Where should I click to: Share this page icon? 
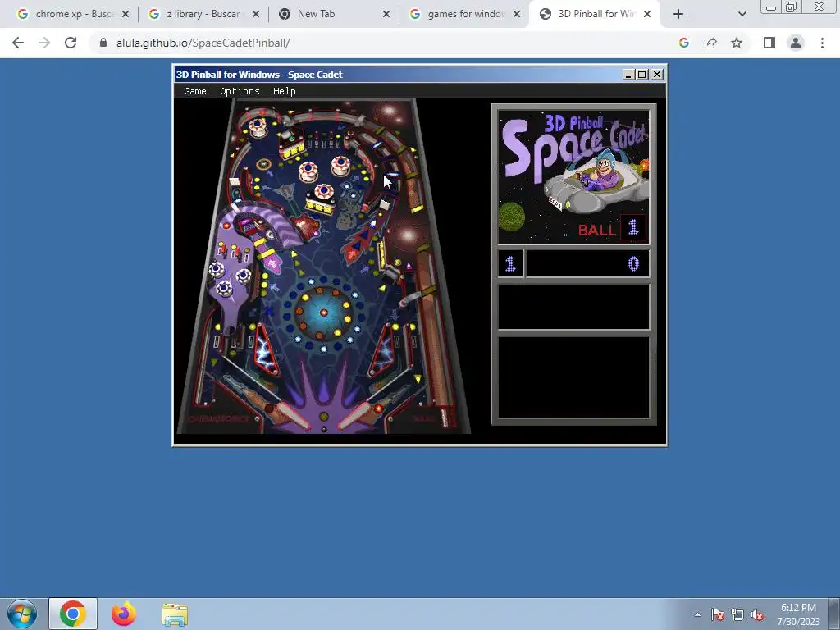[x=710, y=43]
